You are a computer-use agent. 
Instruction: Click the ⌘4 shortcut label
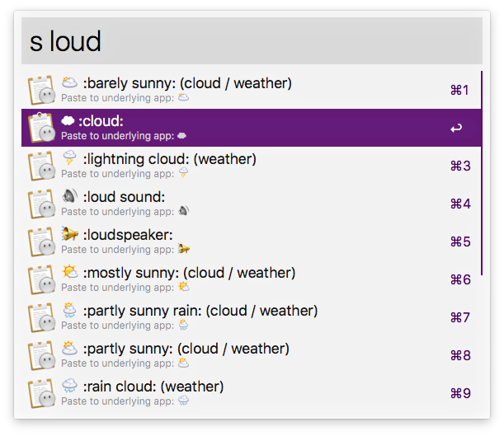pos(460,204)
